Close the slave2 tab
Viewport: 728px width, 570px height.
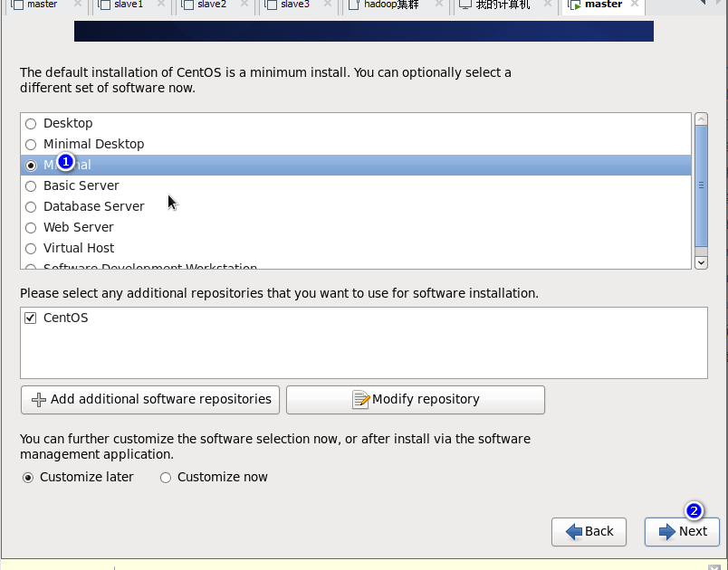pyautogui.click(x=244, y=4)
